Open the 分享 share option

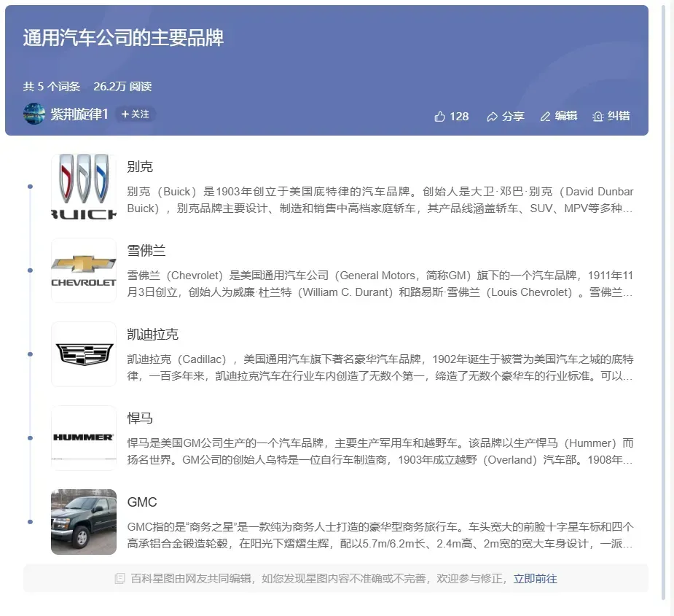[505, 115]
